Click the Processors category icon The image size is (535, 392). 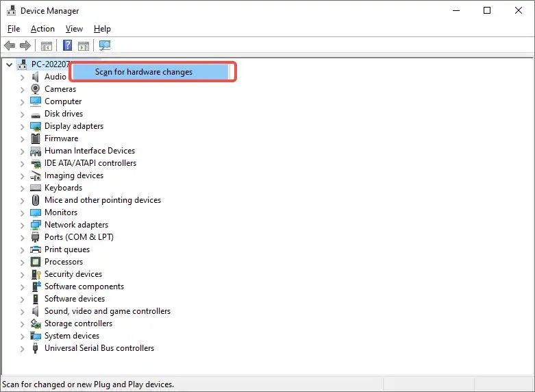pyautogui.click(x=36, y=262)
